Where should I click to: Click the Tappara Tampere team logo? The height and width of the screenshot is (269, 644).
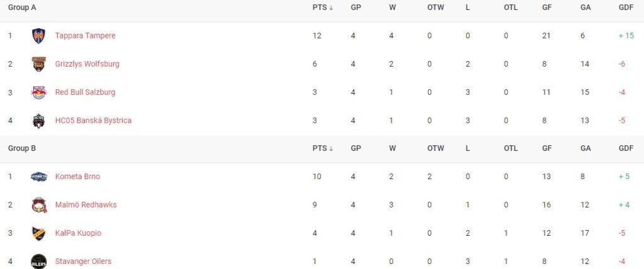tap(38, 36)
